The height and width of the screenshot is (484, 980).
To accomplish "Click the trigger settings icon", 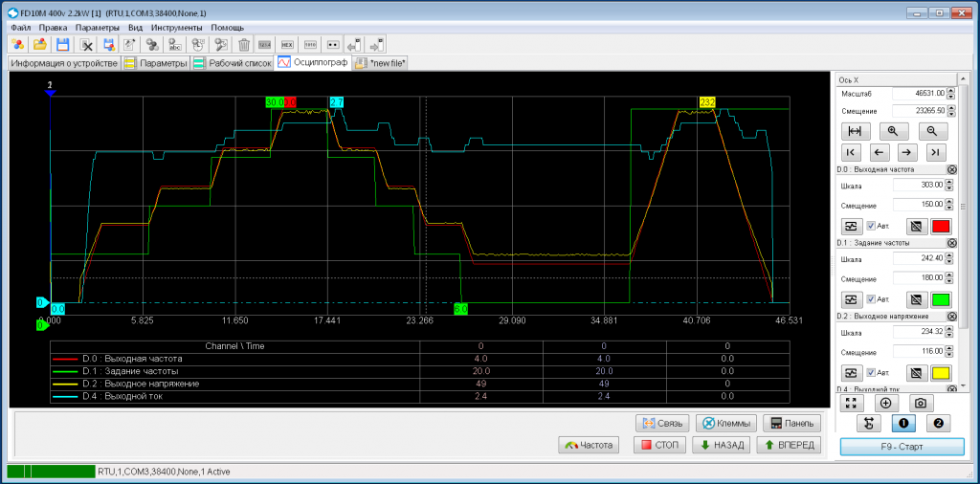I will (869, 424).
